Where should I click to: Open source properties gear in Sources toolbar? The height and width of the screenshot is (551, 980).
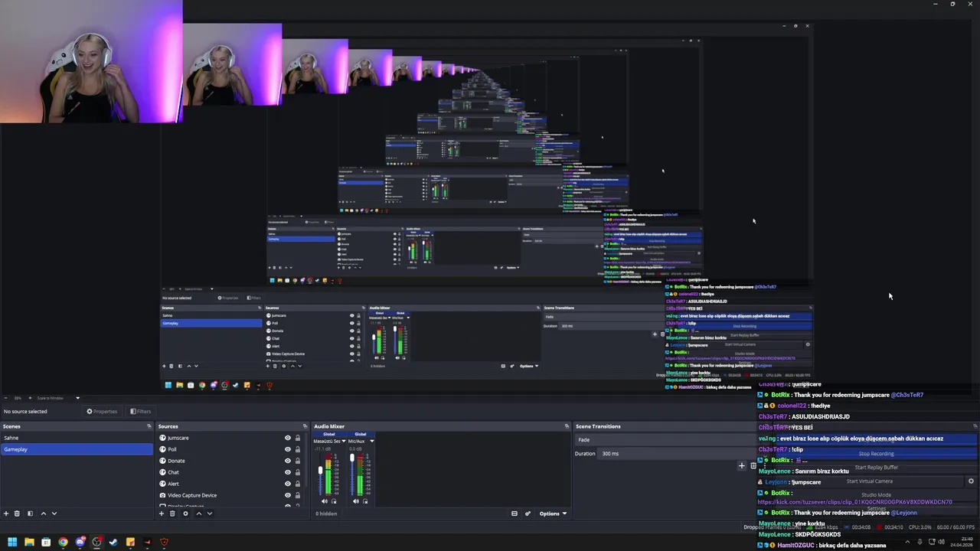[185, 514]
